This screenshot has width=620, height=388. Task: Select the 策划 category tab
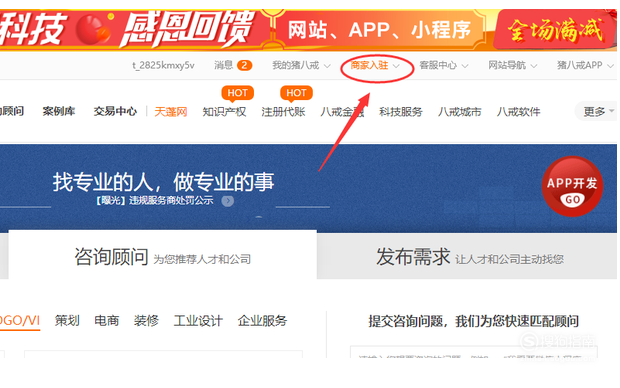tap(67, 320)
